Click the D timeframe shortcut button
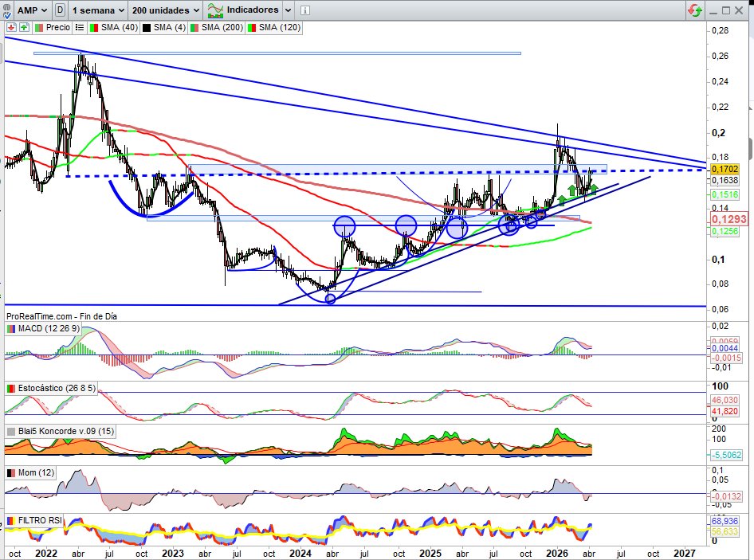 pos(60,10)
